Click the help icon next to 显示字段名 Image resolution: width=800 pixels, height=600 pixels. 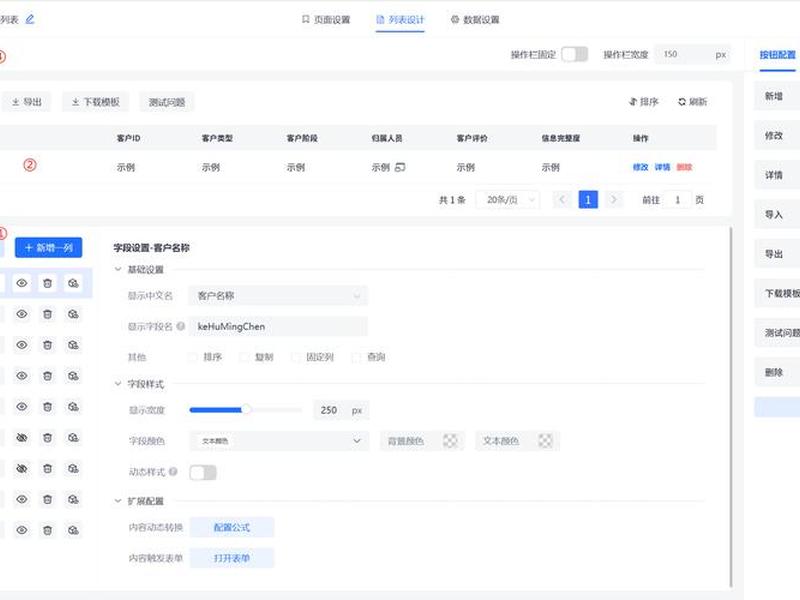pos(181,326)
